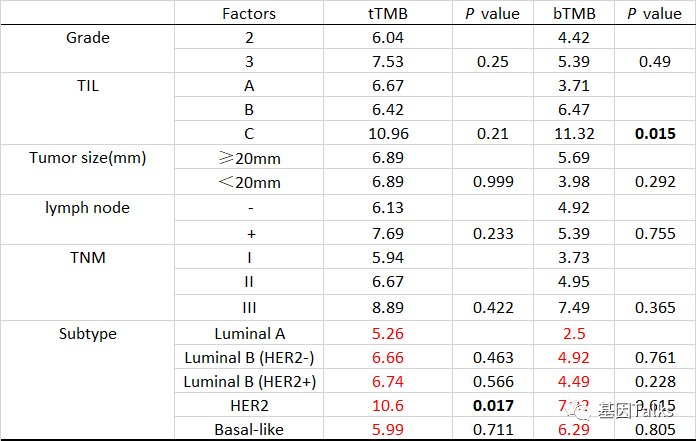
Task: Click the TIL row label
Action: (x=88, y=86)
